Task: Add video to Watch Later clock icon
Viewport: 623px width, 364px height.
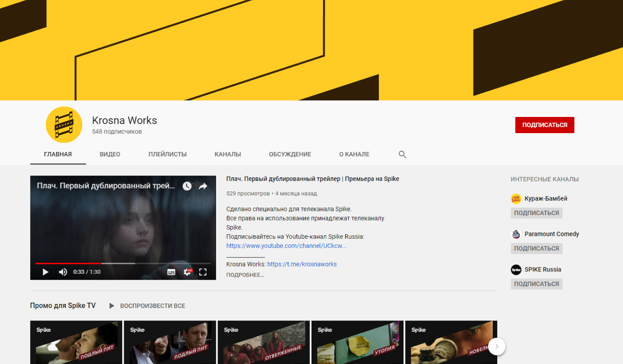Action: coord(187,186)
